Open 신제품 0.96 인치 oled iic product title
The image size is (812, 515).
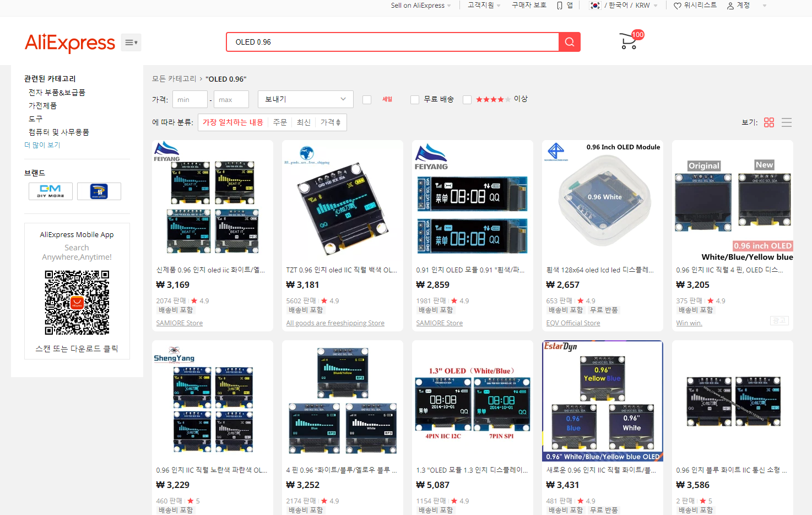(x=210, y=270)
